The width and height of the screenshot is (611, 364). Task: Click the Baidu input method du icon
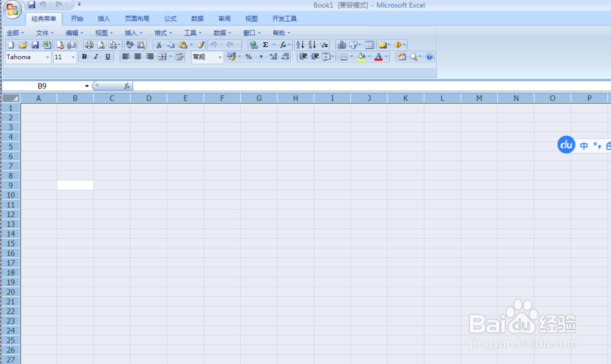click(x=566, y=145)
